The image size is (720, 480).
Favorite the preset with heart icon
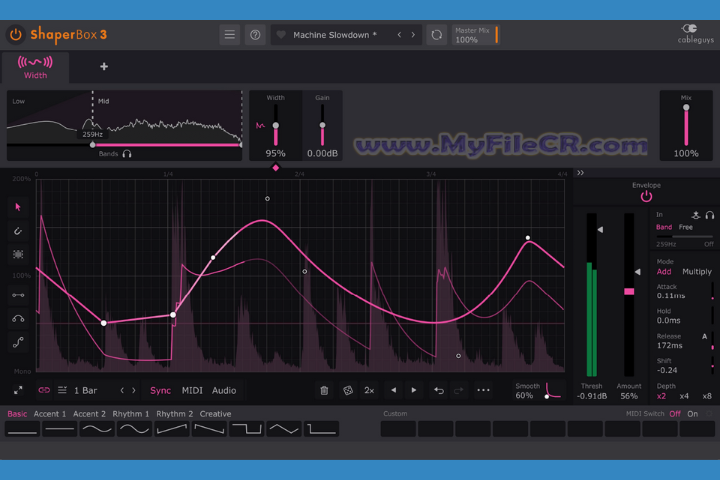click(281, 35)
